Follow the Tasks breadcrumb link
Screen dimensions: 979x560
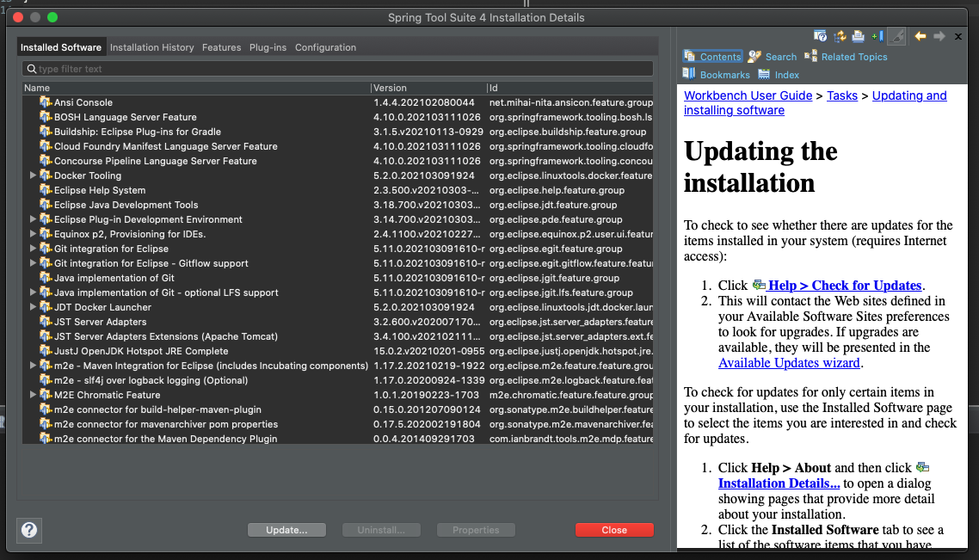[x=841, y=95]
